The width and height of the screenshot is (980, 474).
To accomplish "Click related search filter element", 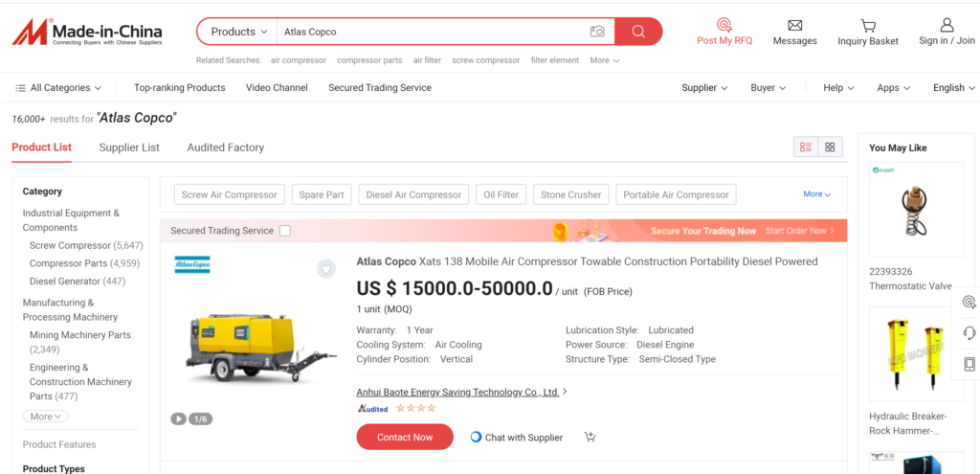I will (x=555, y=60).
